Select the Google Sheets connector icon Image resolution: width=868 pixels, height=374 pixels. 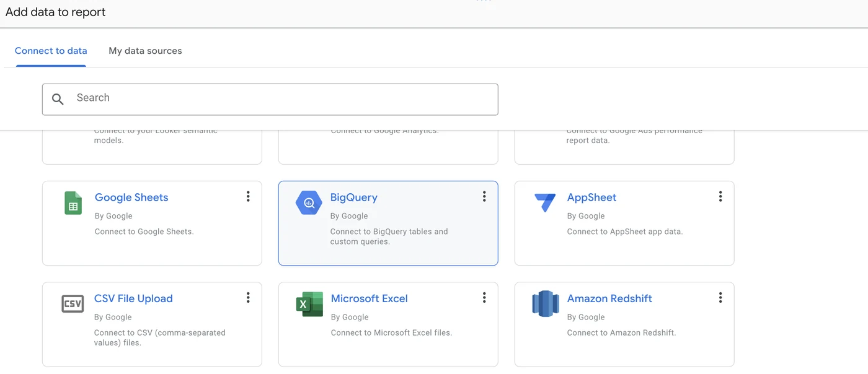73,202
